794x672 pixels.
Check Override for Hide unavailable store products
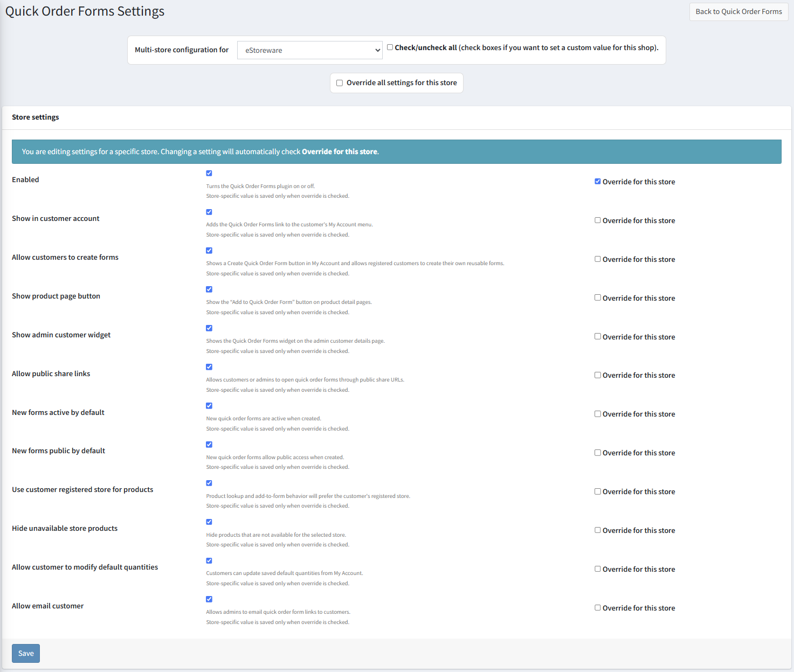(598, 530)
